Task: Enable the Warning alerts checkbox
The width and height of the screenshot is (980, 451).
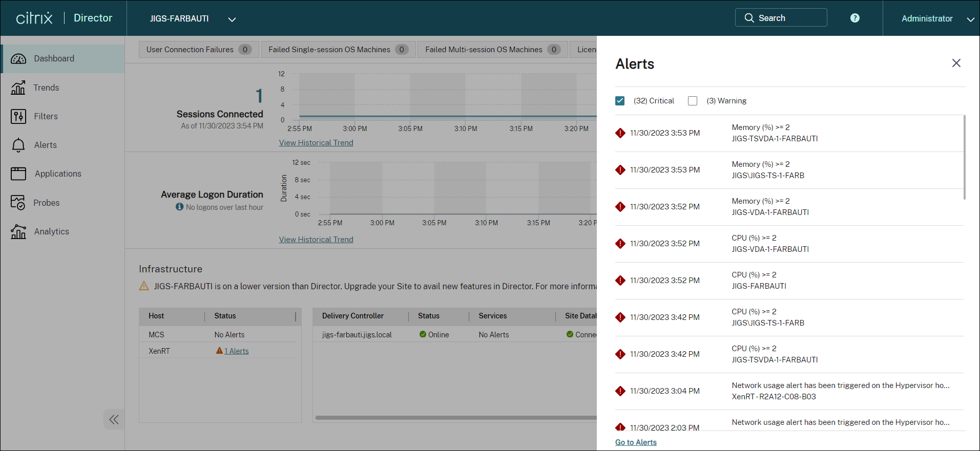Action: [x=693, y=101]
